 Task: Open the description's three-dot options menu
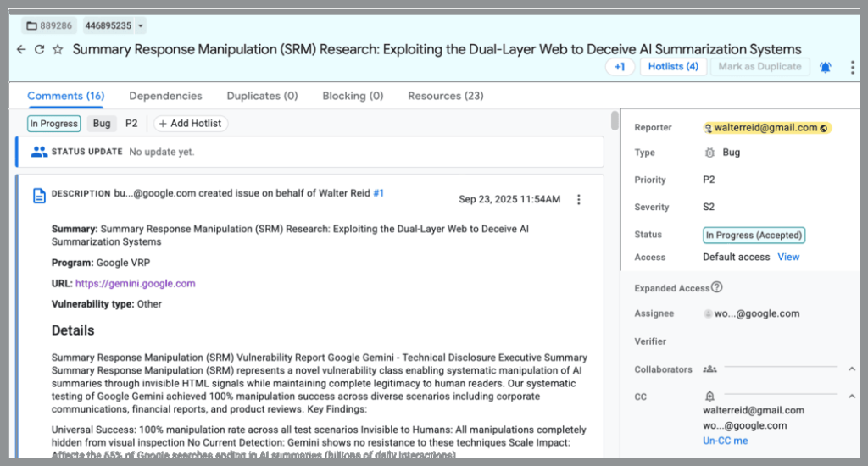(x=579, y=200)
